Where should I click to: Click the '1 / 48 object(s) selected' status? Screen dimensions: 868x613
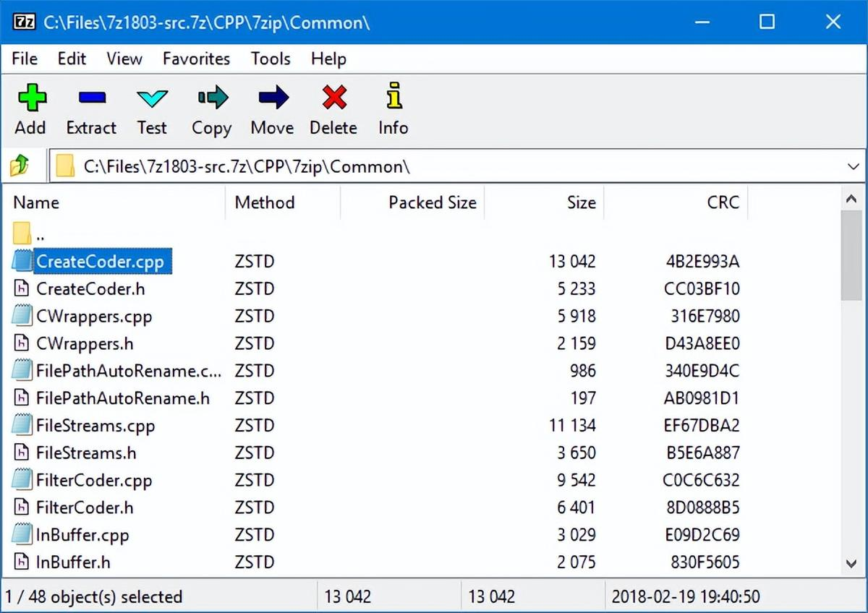pos(93,597)
